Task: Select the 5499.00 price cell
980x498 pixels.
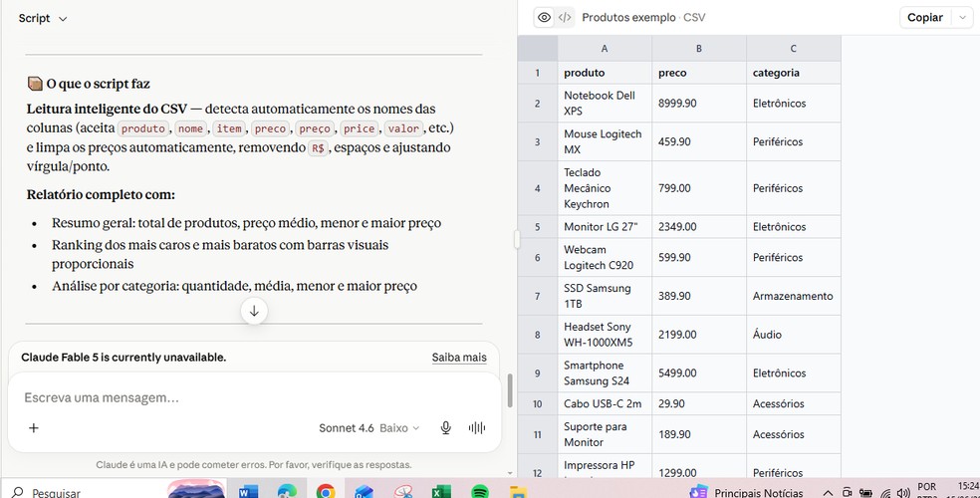Action: click(699, 373)
